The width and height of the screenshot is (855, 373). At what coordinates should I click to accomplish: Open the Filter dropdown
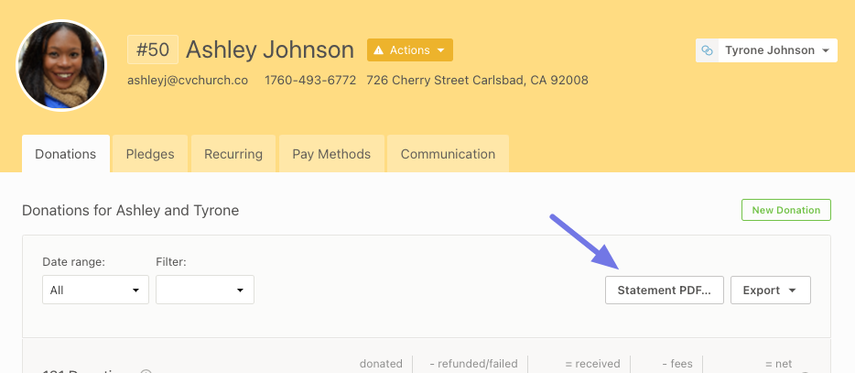(205, 290)
